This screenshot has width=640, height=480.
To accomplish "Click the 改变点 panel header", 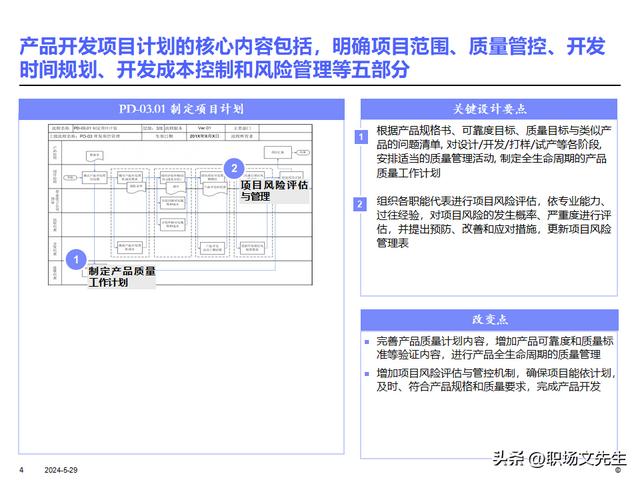I will (x=489, y=320).
